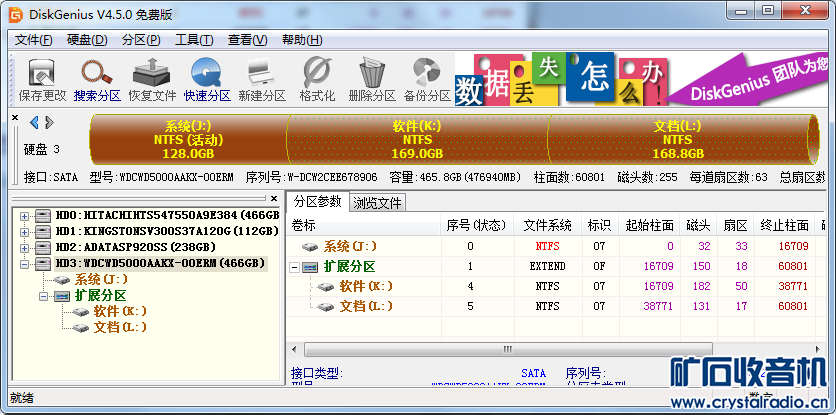This screenshot has height=415, width=836.
Task: Open the 文件(F) menu
Action: click(x=34, y=40)
